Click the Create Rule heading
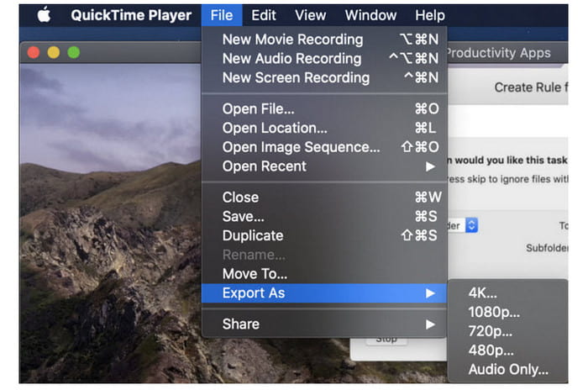Screen dimensions: 588x390 pyautogui.click(x=531, y=87)
